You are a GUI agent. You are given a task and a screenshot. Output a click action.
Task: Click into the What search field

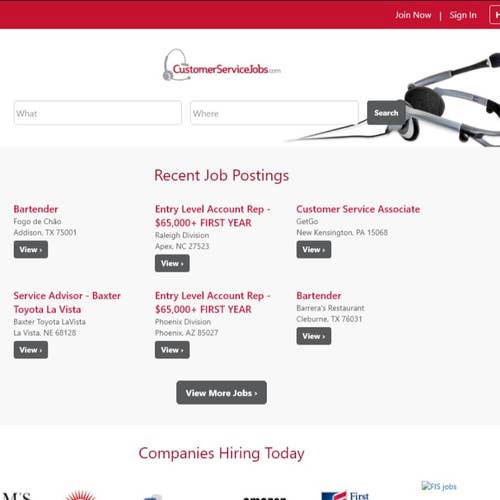(x=98, y=113)
